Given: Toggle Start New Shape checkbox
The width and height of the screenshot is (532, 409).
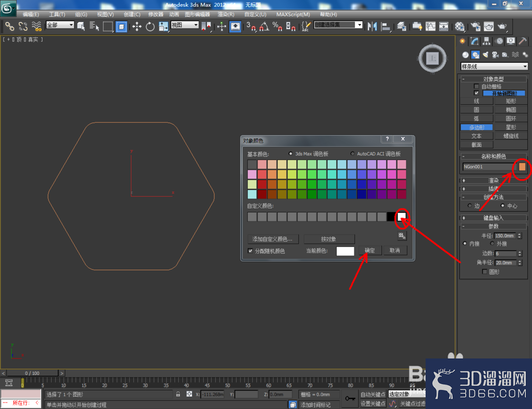Looking at the screenshot, I should click(476, 93).
